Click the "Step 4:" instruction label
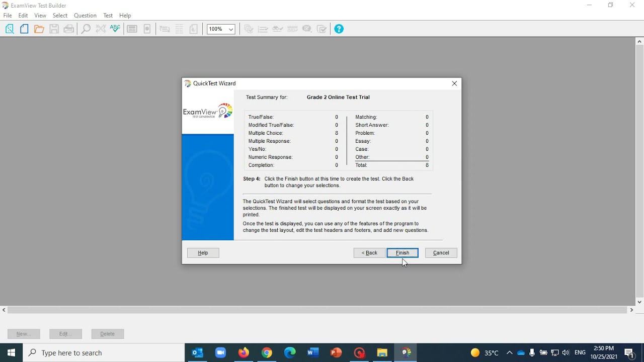The image size is (644, 362). [x=252, y=179]
